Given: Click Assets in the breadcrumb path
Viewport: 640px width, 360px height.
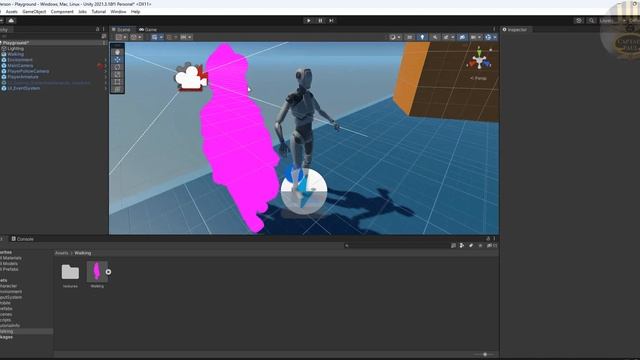Looking at the screenshot, I should click(x=62, y=253).
